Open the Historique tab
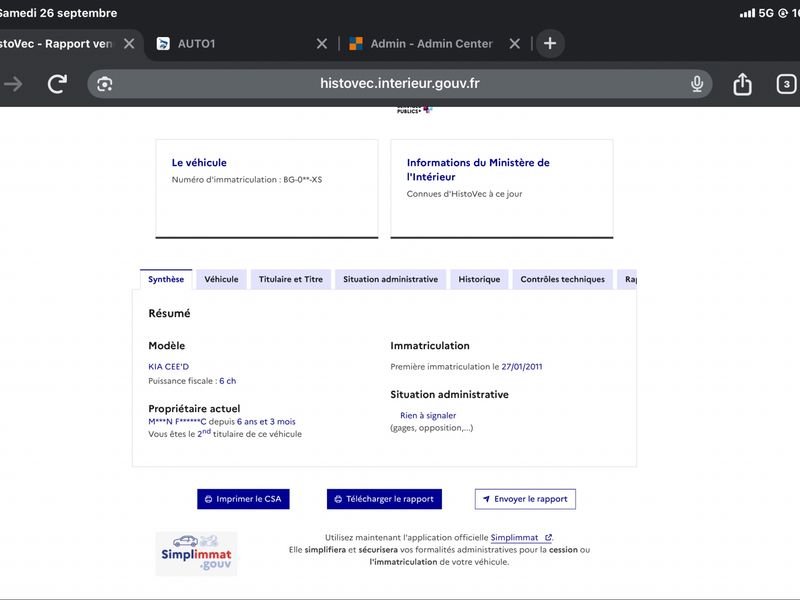 [479, 279]
